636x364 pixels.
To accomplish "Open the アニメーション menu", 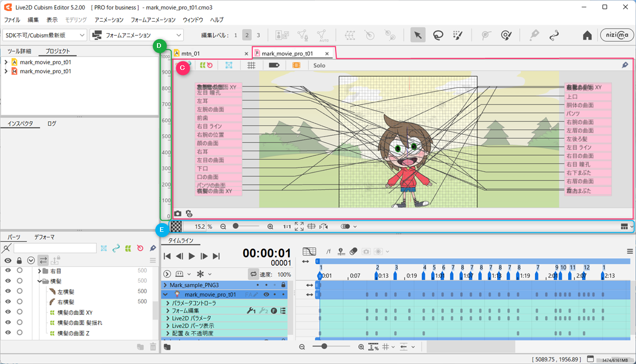I will (x=109, y=20).
